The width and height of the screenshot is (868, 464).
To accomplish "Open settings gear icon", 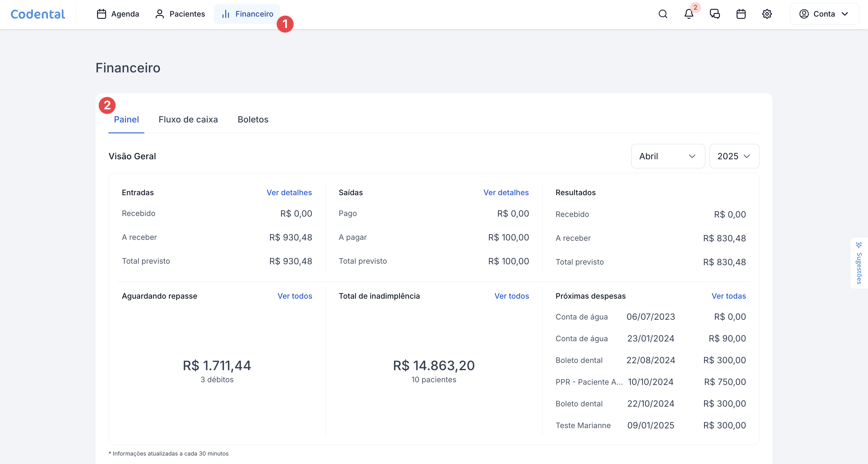I will 767,14.
